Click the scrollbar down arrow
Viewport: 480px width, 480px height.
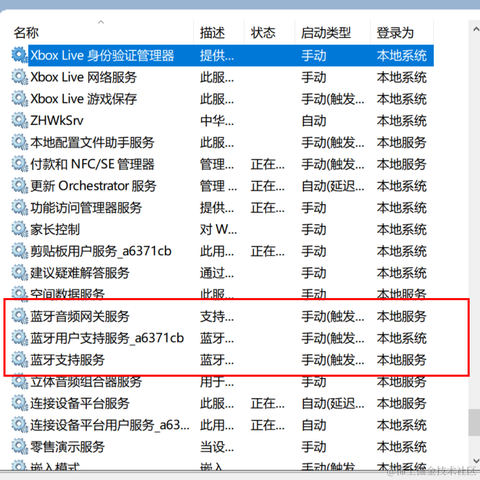pyautogui.click(x=475, y=461)
